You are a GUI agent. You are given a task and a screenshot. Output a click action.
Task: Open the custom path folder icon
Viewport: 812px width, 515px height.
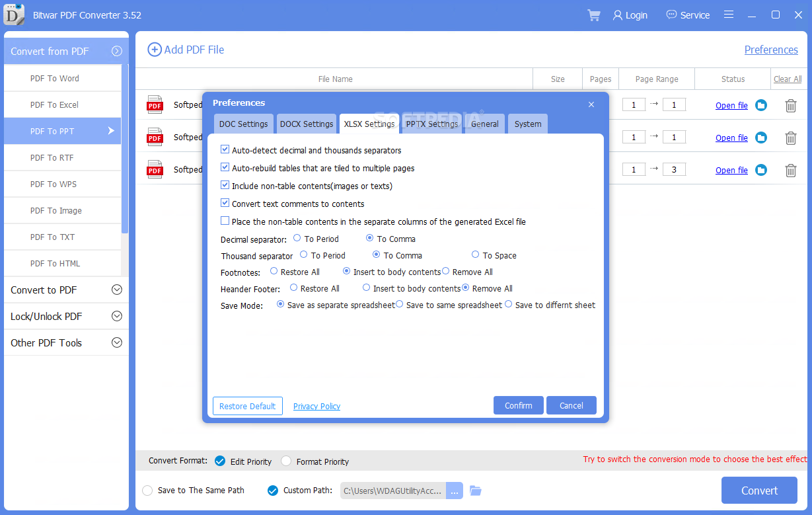point(476,491)
